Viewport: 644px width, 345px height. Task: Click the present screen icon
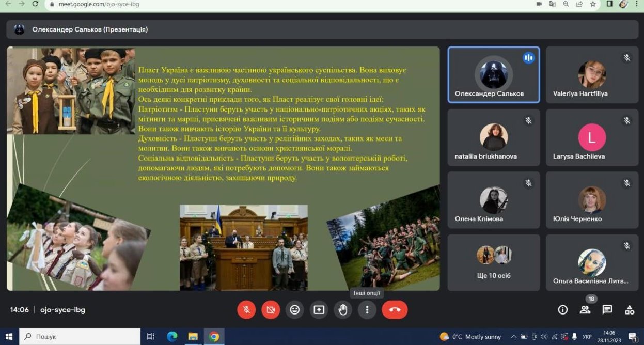pos(319,310)
